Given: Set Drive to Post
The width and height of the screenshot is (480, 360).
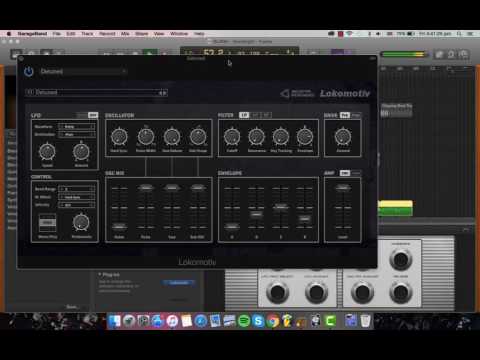Looking at the screenshot, I should point(356,115).
